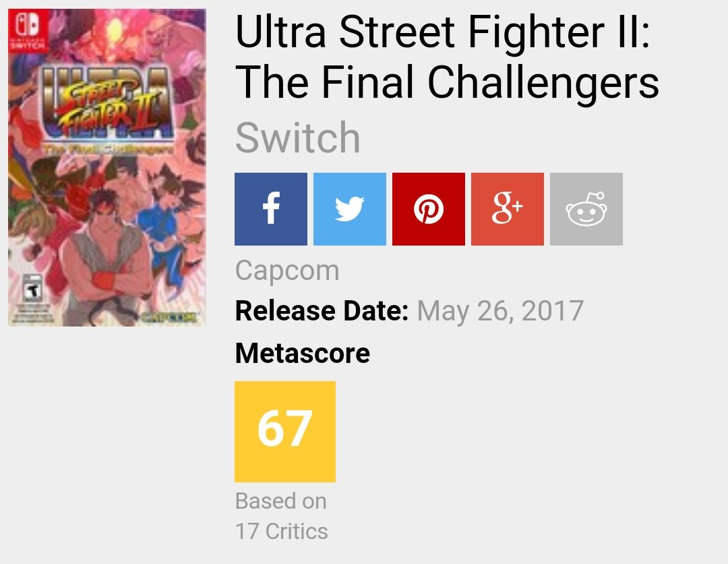
Task: View the Based on 17 Critics link
Action: (x=281, y=516)
